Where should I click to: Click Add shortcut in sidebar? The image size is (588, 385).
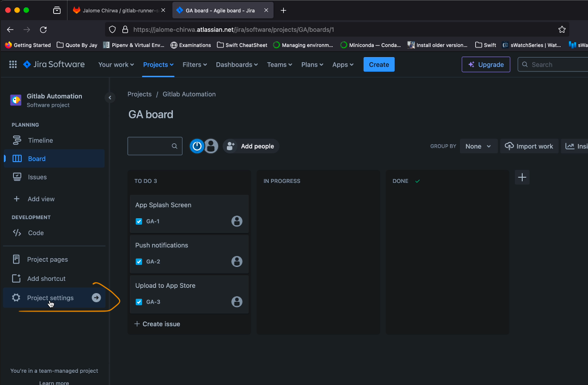(x=54, y=278)
